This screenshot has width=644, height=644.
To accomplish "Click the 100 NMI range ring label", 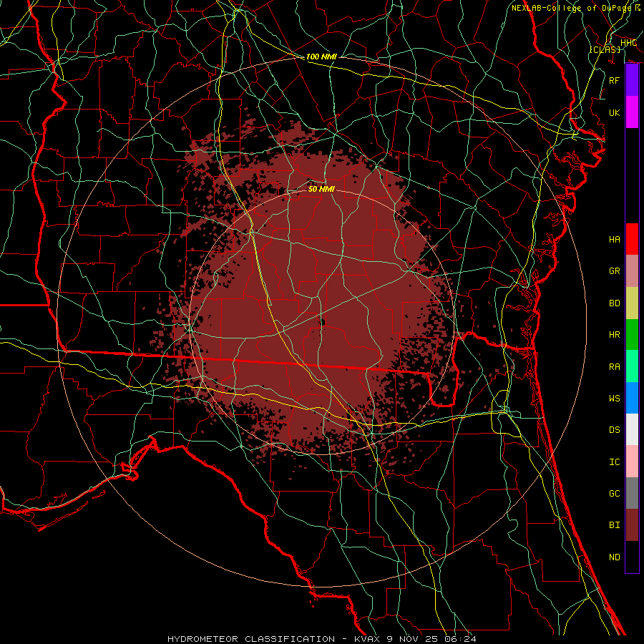I will (x=321, y=57).
